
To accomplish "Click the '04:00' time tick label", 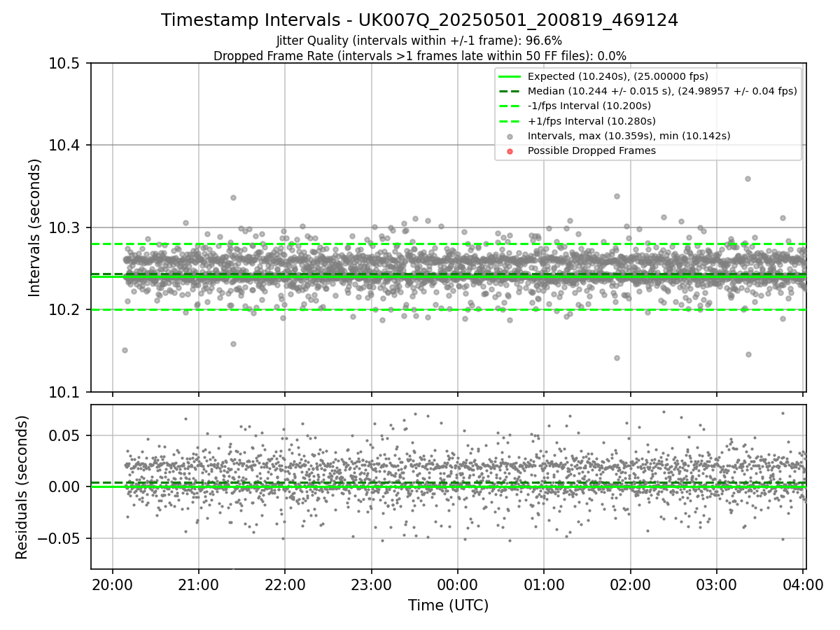I will (x=803, y=584).
